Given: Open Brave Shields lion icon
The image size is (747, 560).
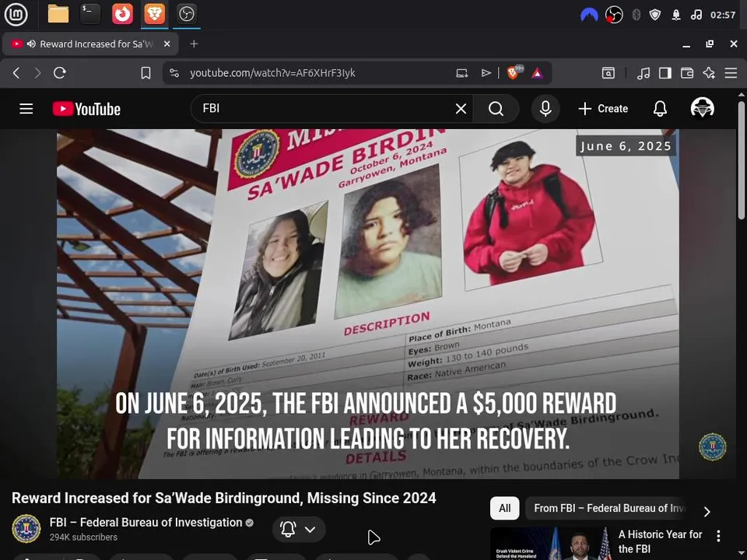Looking at the screenshot, I should [514, 72].
